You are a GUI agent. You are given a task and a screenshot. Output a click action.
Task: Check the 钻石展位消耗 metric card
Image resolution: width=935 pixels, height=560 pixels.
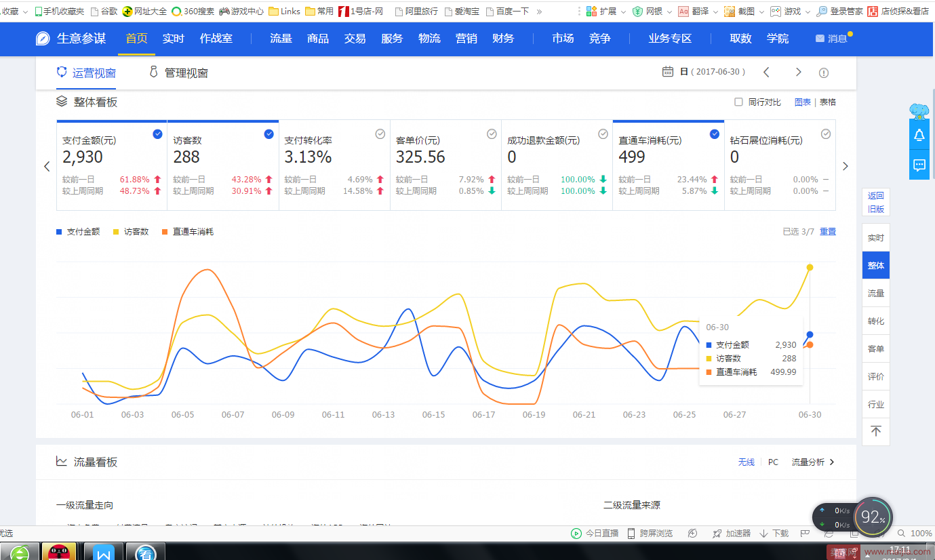[826, 134]
